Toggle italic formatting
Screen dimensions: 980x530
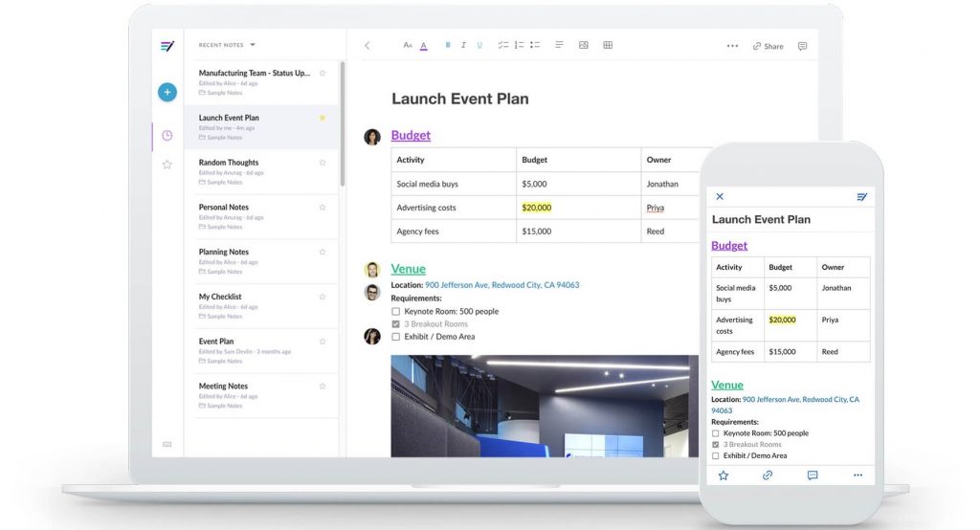463,45
